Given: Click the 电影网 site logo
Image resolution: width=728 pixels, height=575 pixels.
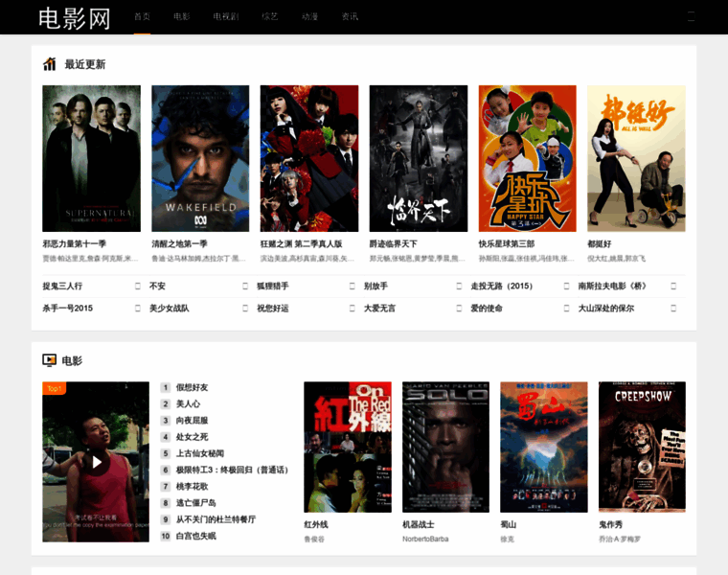Looking at the screenshot, I should (x=75, y=18).
